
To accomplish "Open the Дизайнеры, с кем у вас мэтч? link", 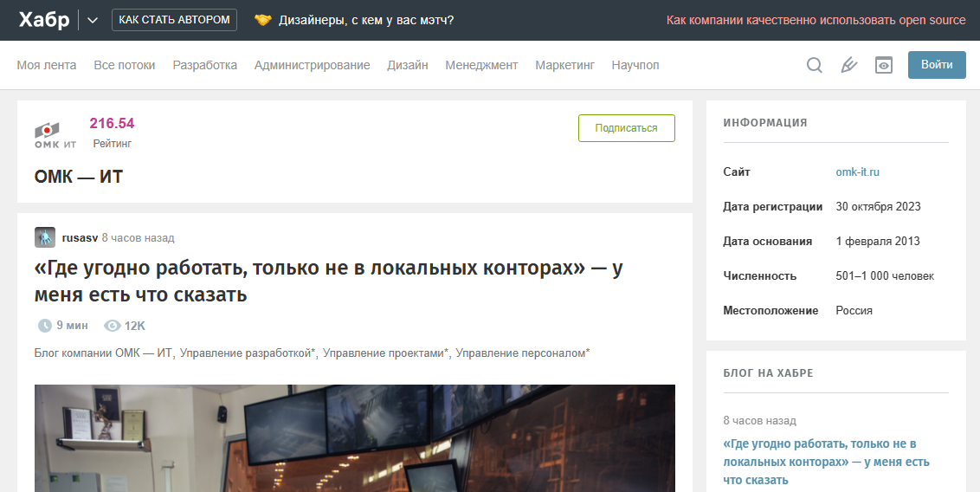I will [x=365, y=20].
